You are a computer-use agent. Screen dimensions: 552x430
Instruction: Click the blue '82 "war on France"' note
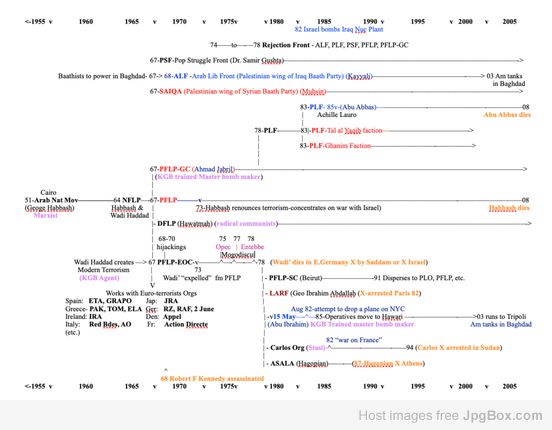(354, 340)
